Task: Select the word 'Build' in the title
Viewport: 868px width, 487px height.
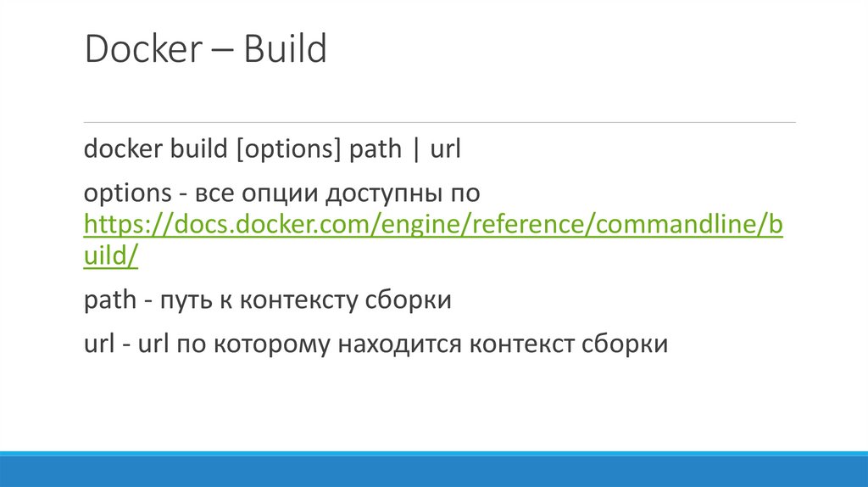Action: [285, 50]
